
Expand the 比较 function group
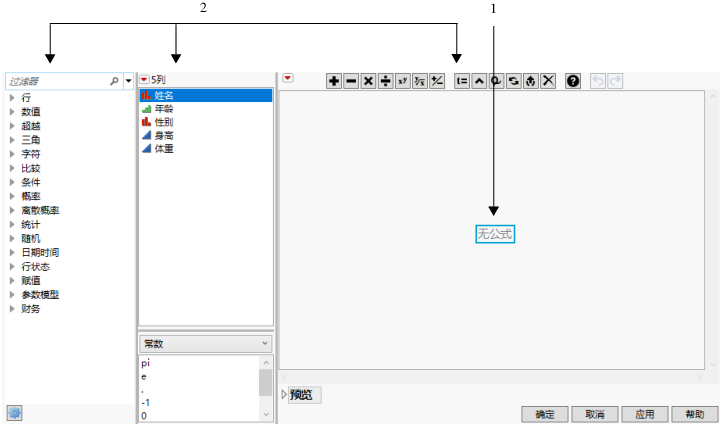12,168
